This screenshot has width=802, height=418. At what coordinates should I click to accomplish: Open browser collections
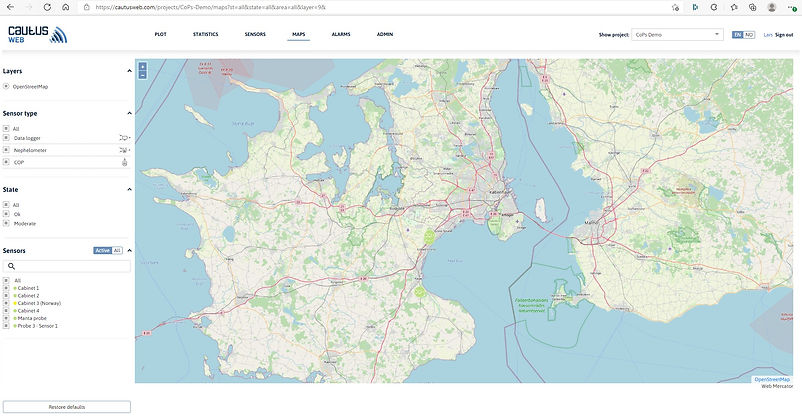tap(752, 7)
